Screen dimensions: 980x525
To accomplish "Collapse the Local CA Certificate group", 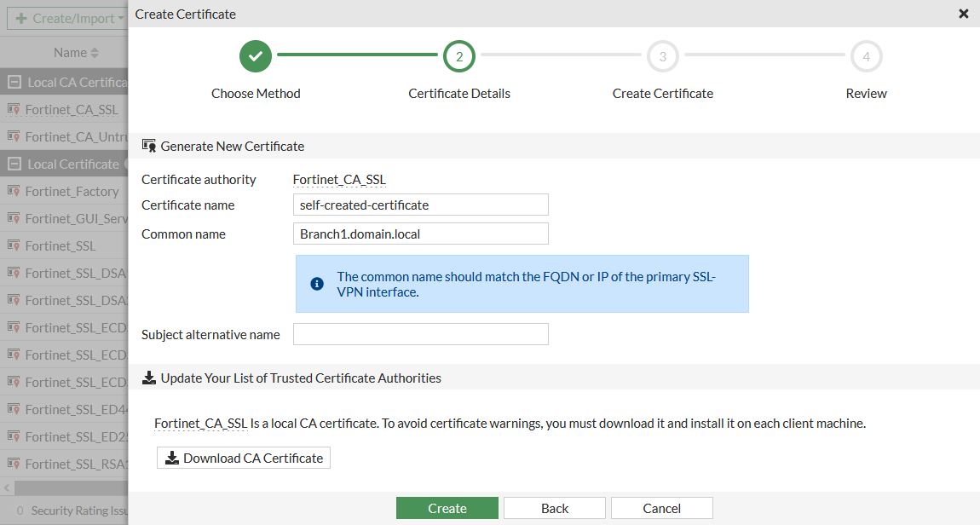I will click(x=14, y=82).
